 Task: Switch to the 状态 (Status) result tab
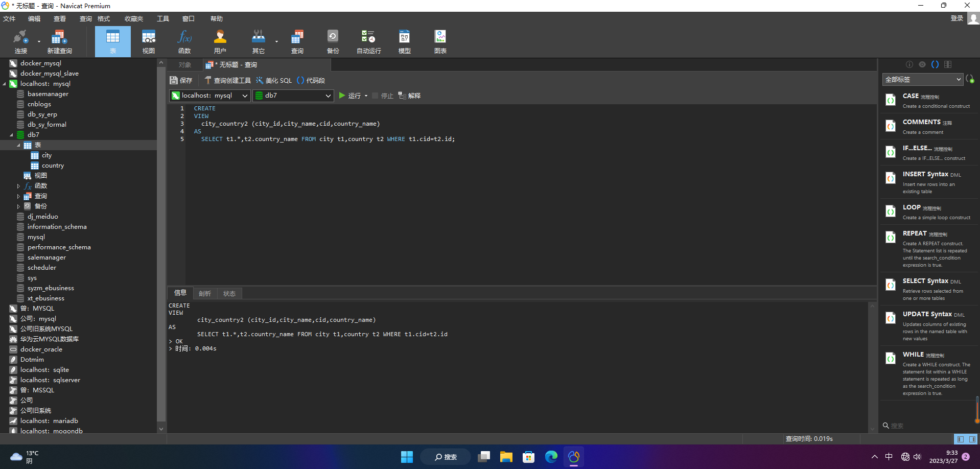point(229,293)
